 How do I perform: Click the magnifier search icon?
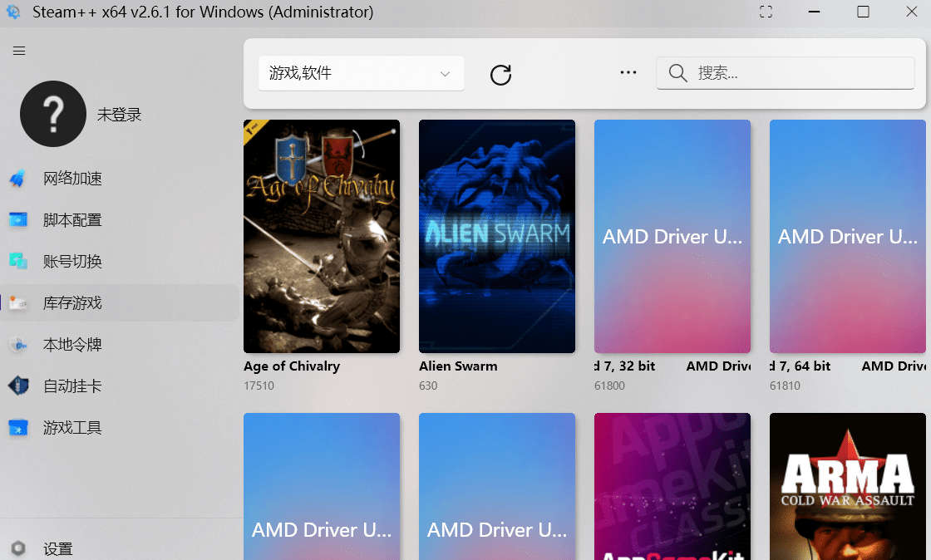[x=678, y=74]
